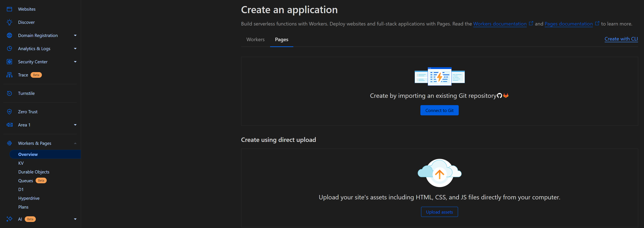
Task: Expand the Security Center dropdown arrow
Action: (x=75, y=62)
